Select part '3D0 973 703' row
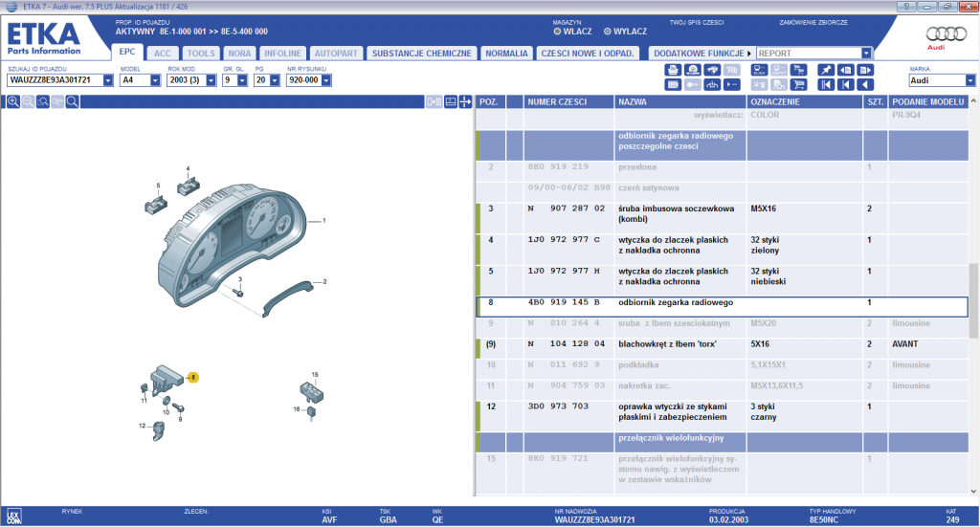 coord(722,416)
